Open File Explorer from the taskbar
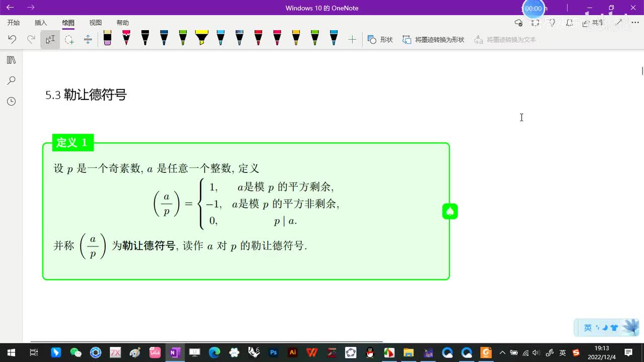Viewport: 644px width, 362px height. pyautogui.click(x=409, y=352)
